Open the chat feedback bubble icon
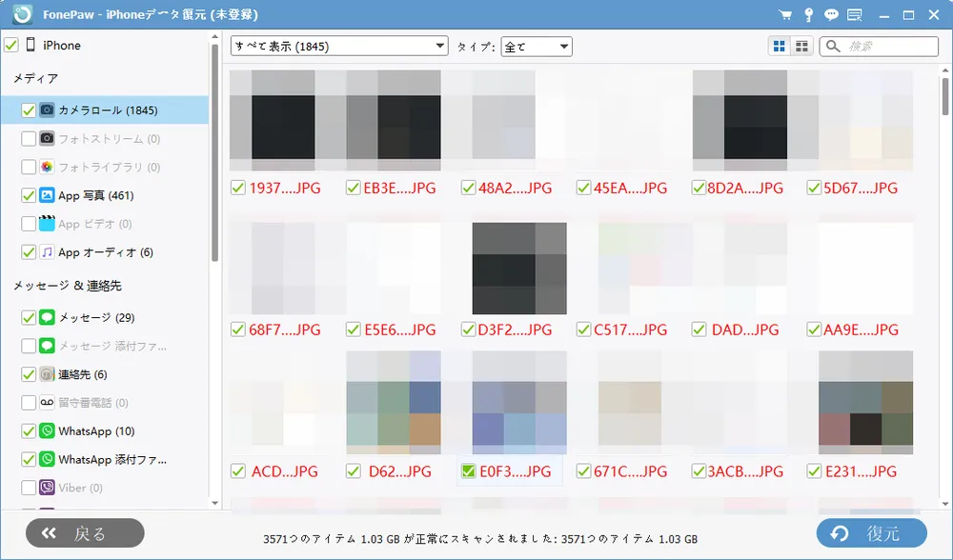The width and height of the screenshot is (953, 560). [x=831, y=14]
